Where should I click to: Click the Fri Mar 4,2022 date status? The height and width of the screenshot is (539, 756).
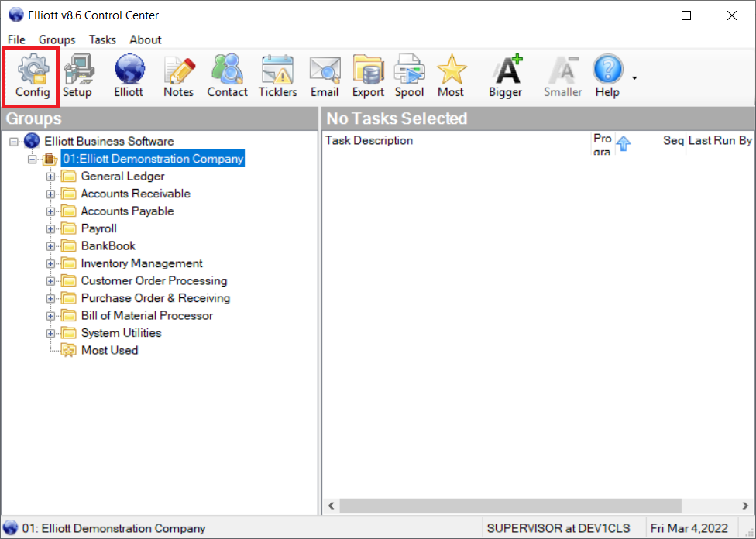point(689,528)
